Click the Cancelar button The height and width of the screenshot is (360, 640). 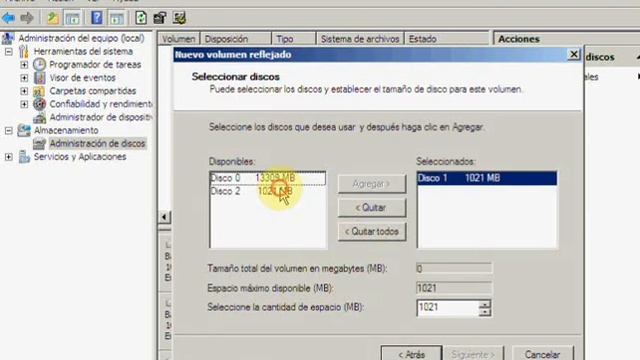click(x=542, y=353)
